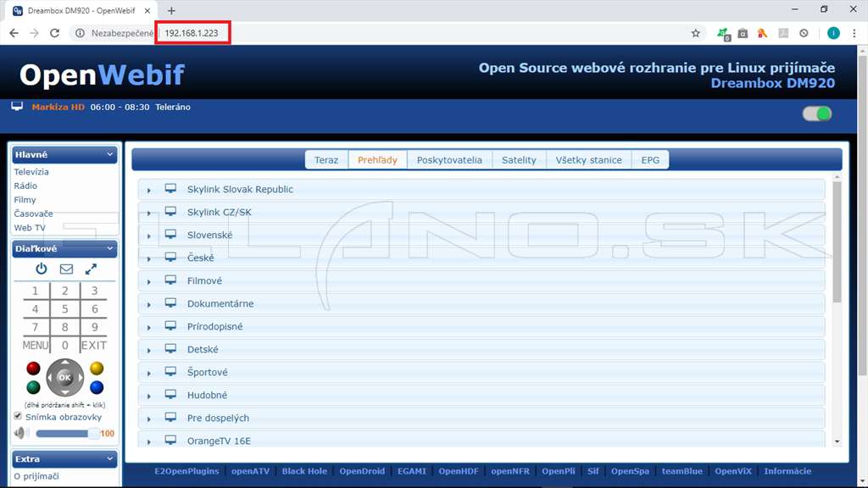The height and width of the screenshot is (488, 868).
Task: Click the blue remote color button
Action: pos(97,387)
